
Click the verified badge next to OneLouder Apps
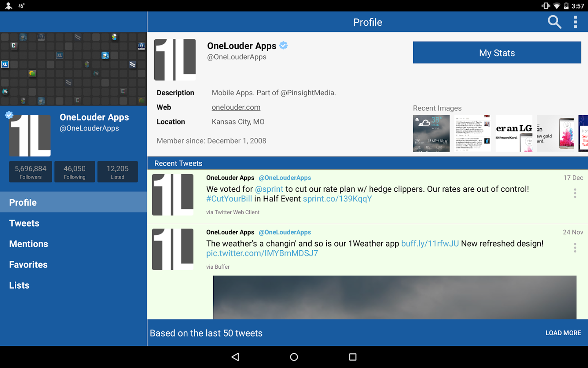[283, 45]
